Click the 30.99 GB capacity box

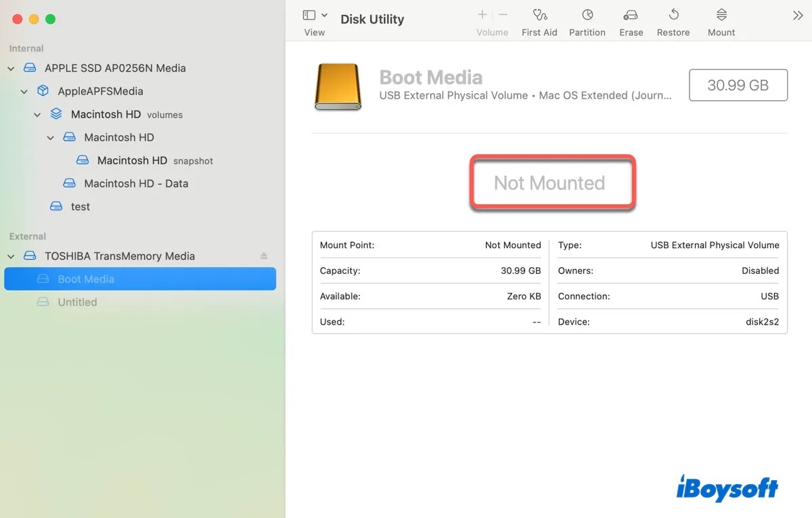738,85
